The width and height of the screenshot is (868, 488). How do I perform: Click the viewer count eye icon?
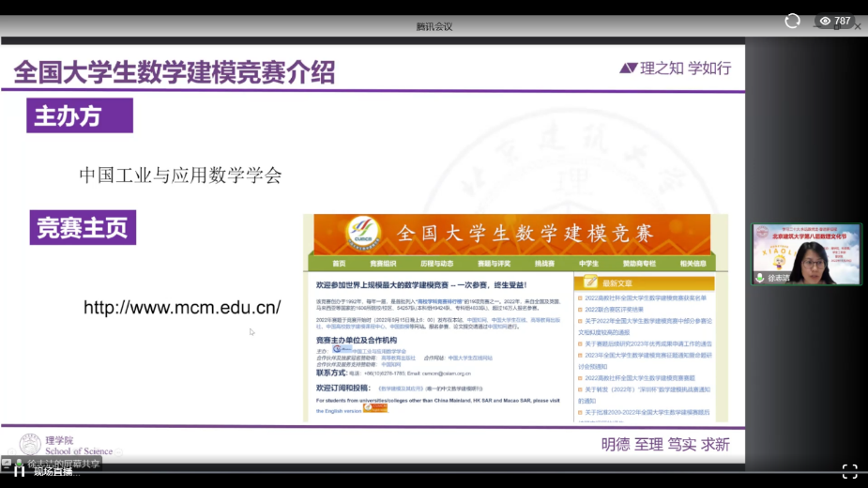[x=825, y=21]
